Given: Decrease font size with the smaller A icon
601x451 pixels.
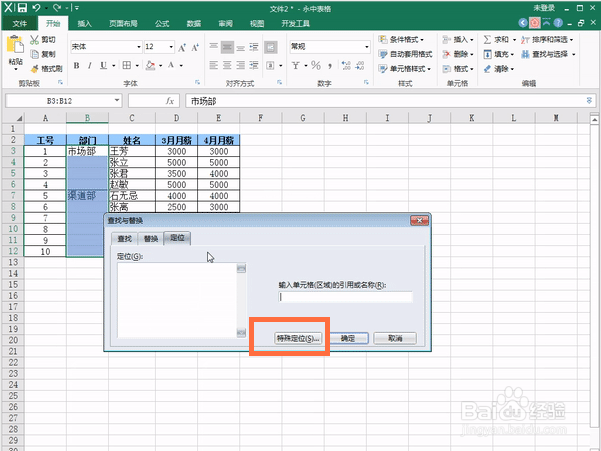Looking at the screenshot, I should [195, 47].
